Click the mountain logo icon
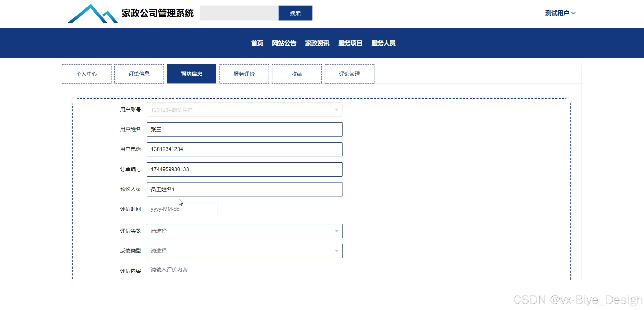This screenshot has height=310, width=644. 92,14
